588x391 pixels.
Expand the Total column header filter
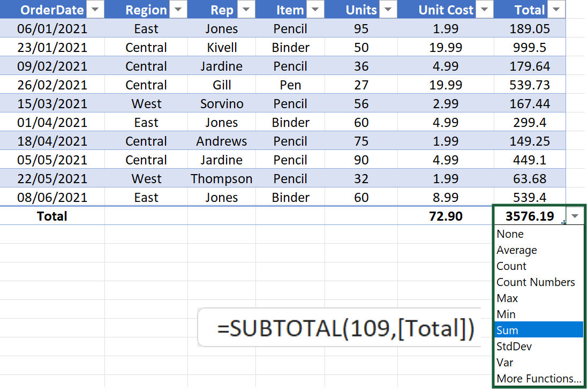coord(556,10)
